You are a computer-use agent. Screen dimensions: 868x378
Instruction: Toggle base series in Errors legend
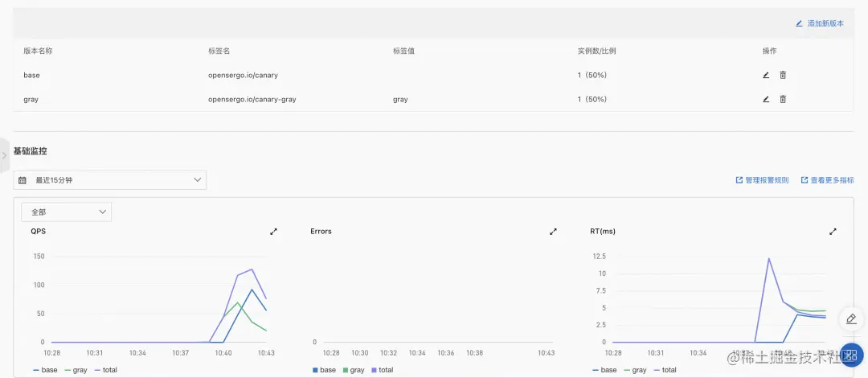click(324, 370)
